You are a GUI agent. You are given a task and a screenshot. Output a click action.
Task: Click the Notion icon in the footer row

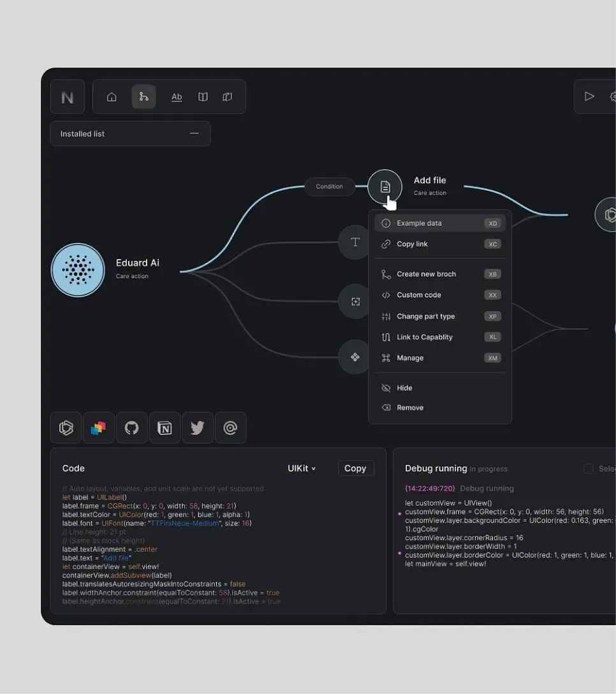[x=165, y=427]
